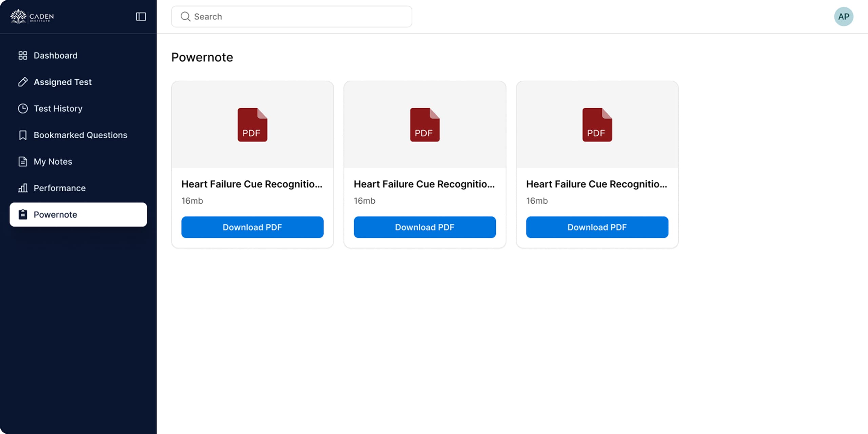Focus the Search input field
Screen dimensions: 868x434
point(292,17)
